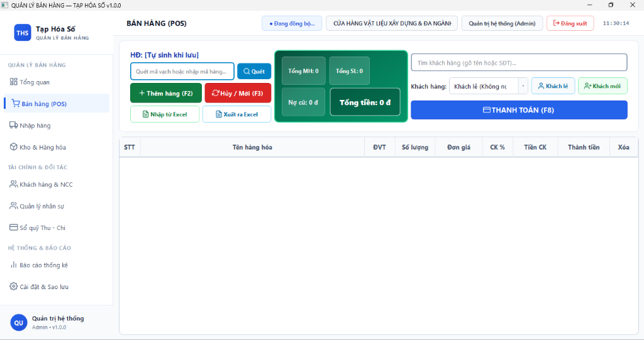Viewport: 644px width, 340px height.
Task: Click the Đang đồng bộ sync status
Action: tap(292, 23)
